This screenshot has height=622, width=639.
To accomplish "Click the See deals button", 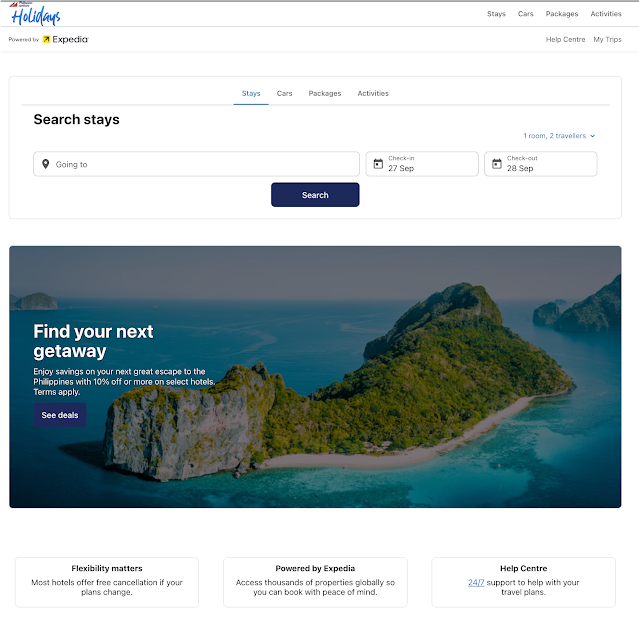I will [60, 415].
